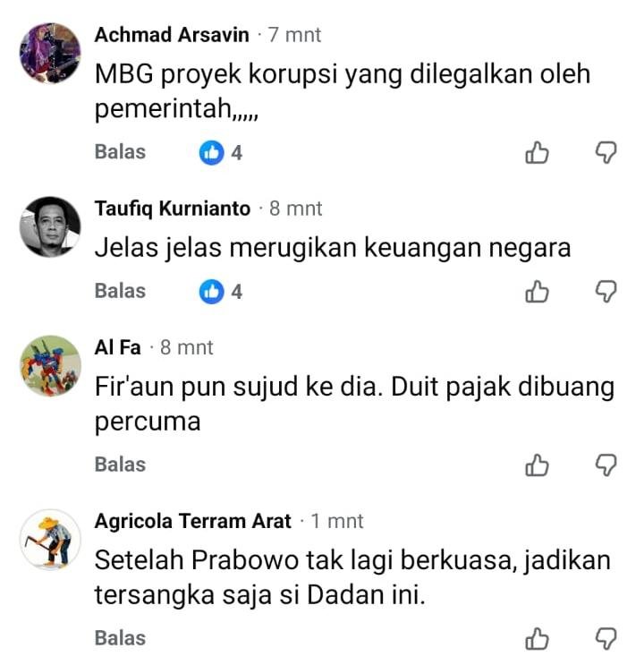Like Agricola Terram Arat's comment
Image resolution: width=644 pixels, height=665 pixels.
coord(537,639)
